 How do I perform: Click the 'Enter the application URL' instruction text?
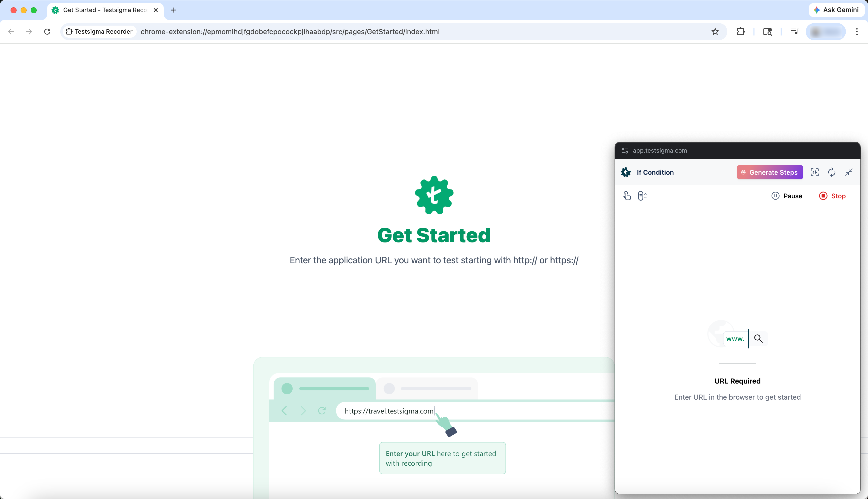[434, 260]
